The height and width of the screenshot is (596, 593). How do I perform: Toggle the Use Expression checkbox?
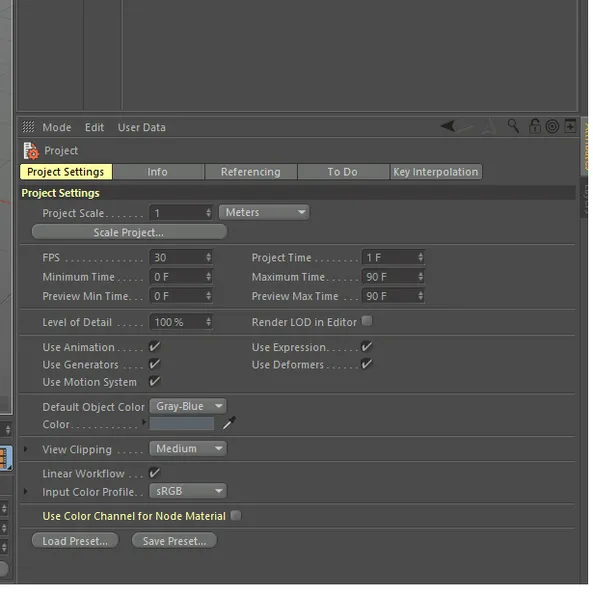(x=366, y=346)
